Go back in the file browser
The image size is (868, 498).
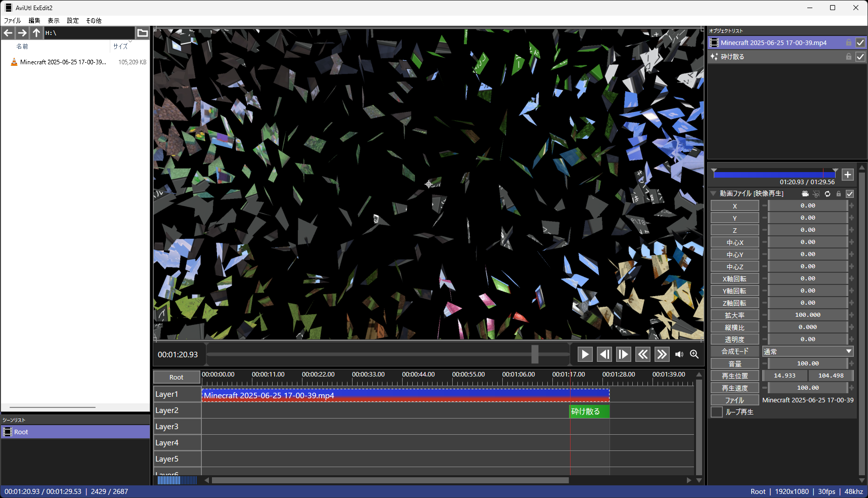[x=8, y=33]
